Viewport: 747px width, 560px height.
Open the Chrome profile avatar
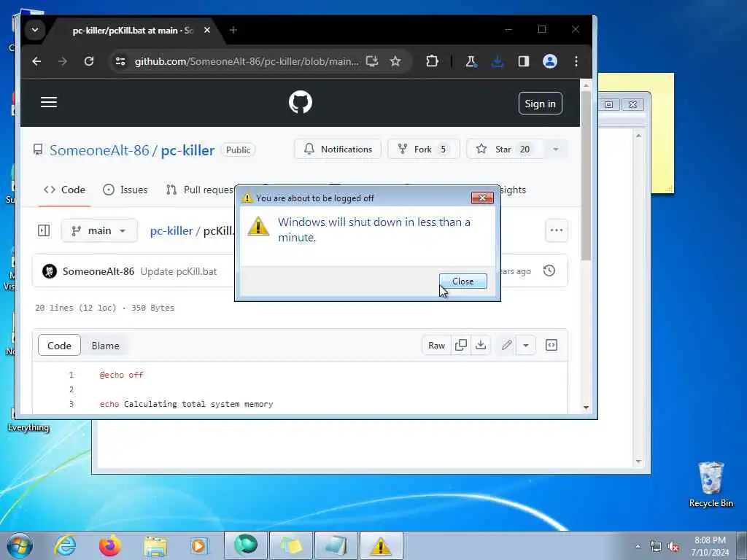(550, 61)
